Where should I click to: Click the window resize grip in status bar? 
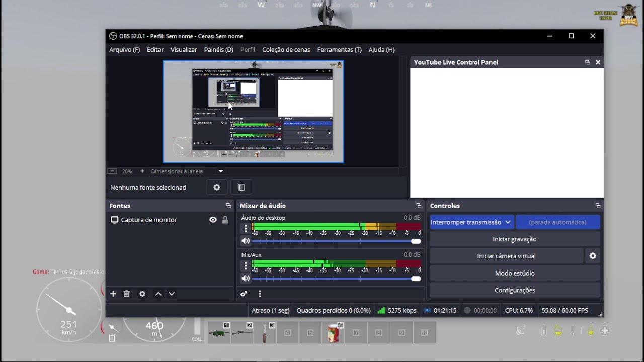600,314
